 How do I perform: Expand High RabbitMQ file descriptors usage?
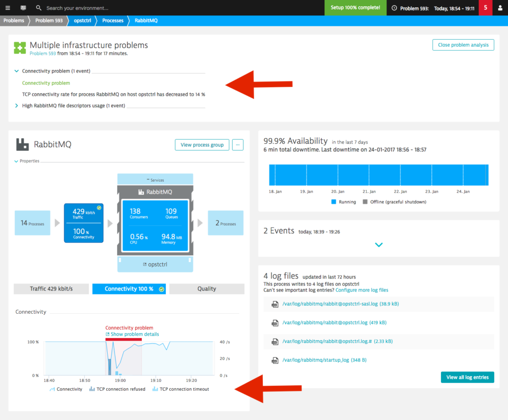[x=16, y=106]
